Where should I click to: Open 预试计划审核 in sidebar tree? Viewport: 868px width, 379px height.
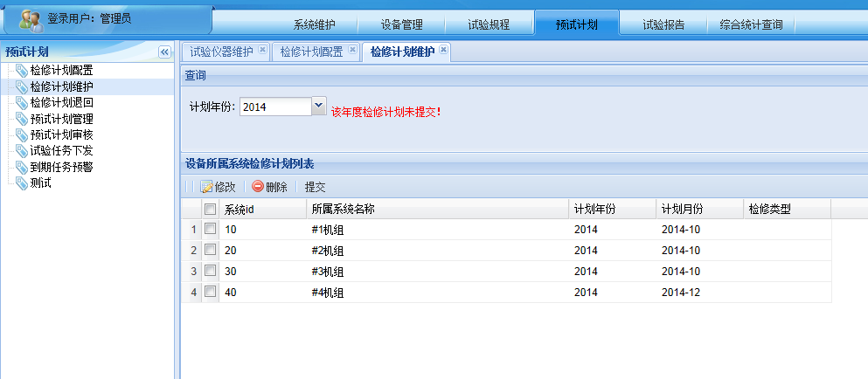61,134
